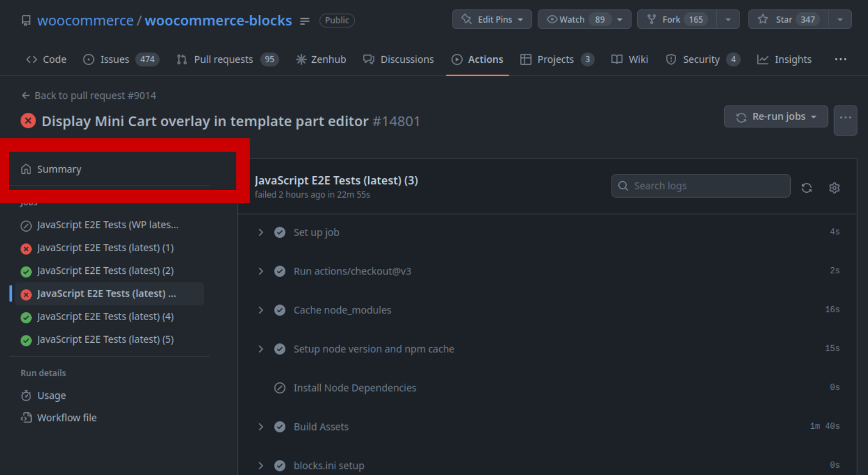Click the failed status icon beside the run title

click(x=28, y=121)
